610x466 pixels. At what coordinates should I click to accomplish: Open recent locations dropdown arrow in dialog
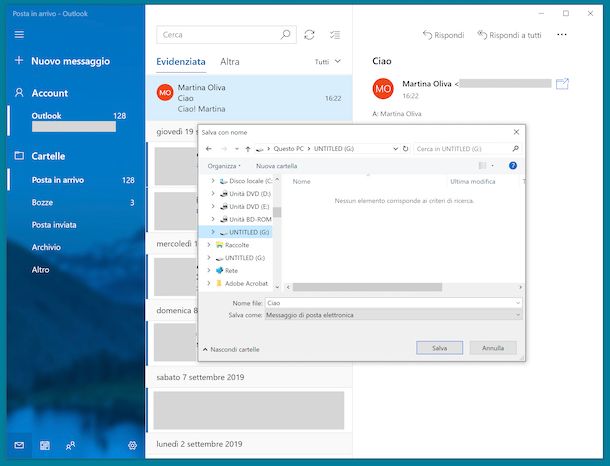237,149
